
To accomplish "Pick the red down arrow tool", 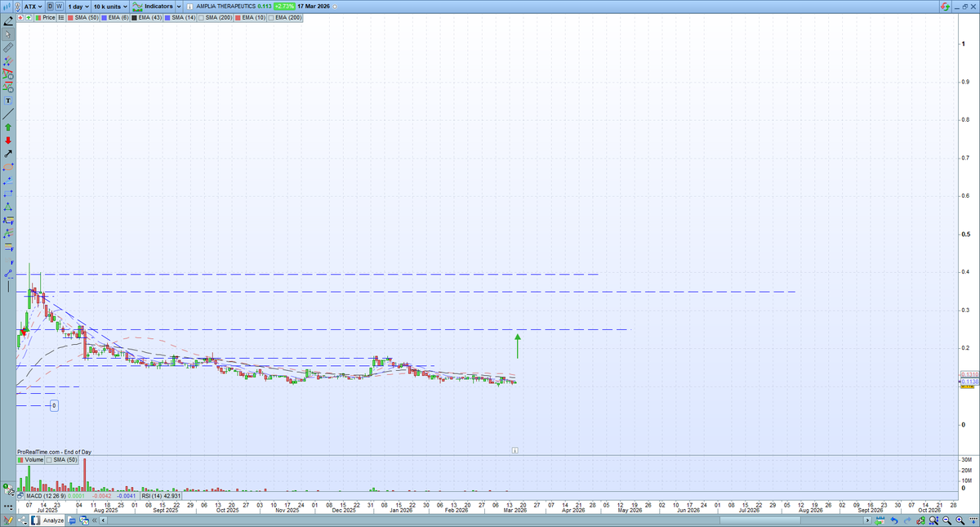I will coord(8,141).
